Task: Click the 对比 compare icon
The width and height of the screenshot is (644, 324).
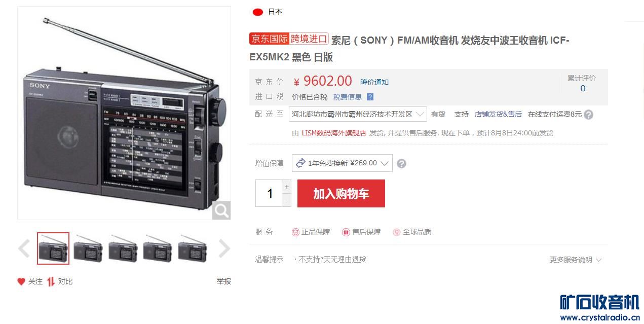Action: click(51, 281)
